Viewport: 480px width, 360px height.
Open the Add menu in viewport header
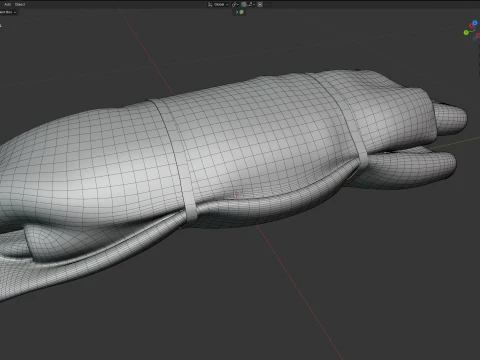point(7,4)
